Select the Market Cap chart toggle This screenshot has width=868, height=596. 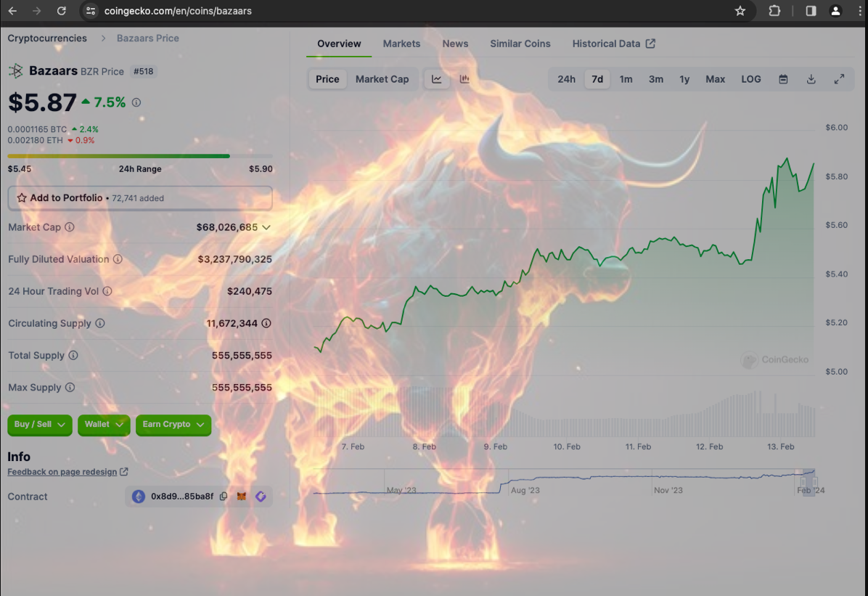tap(382, 79)
